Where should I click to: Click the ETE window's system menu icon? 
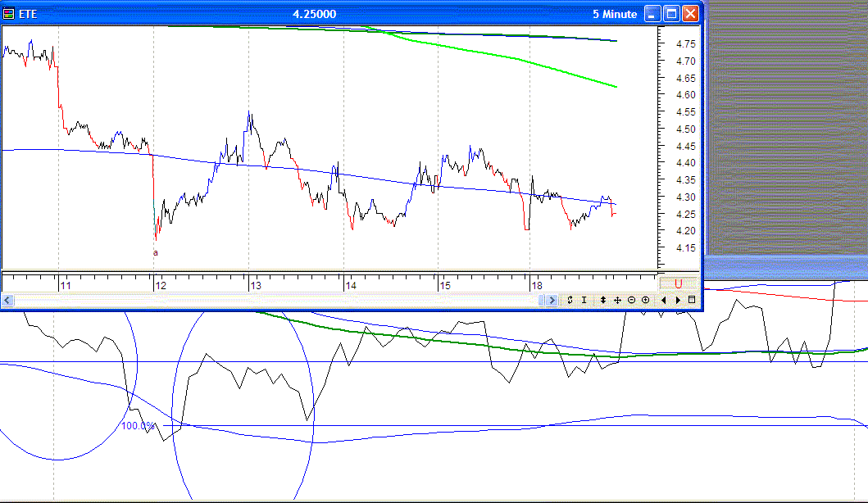click(x=8, y=14)
